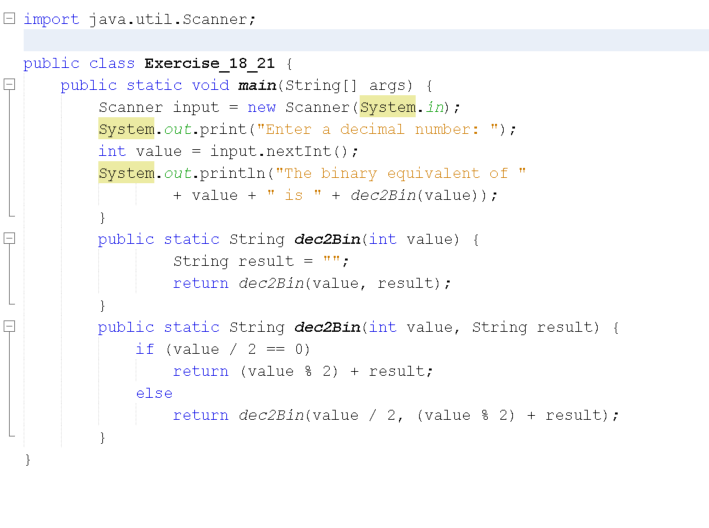Collapse the two-parameter dec2Bin method fold

tap(9, 326)
